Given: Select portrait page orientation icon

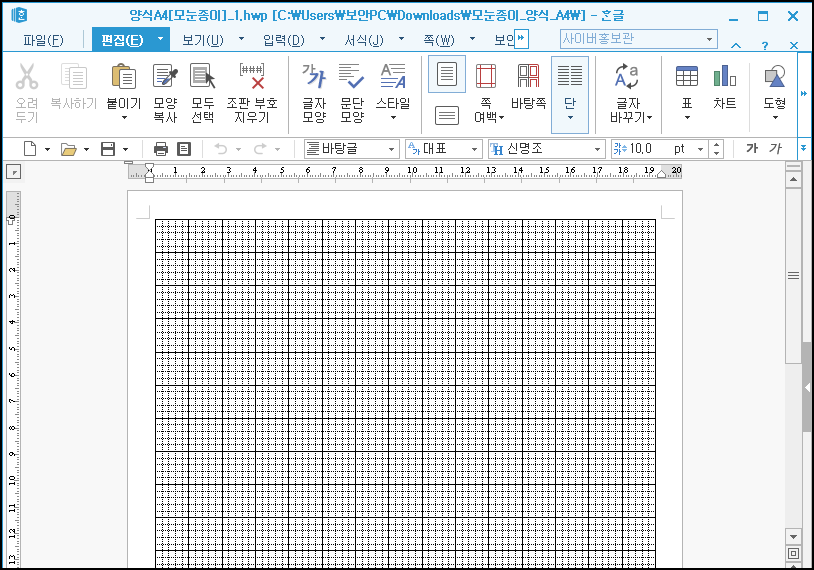Looking at the screenshot, I should tap(446, 74).
